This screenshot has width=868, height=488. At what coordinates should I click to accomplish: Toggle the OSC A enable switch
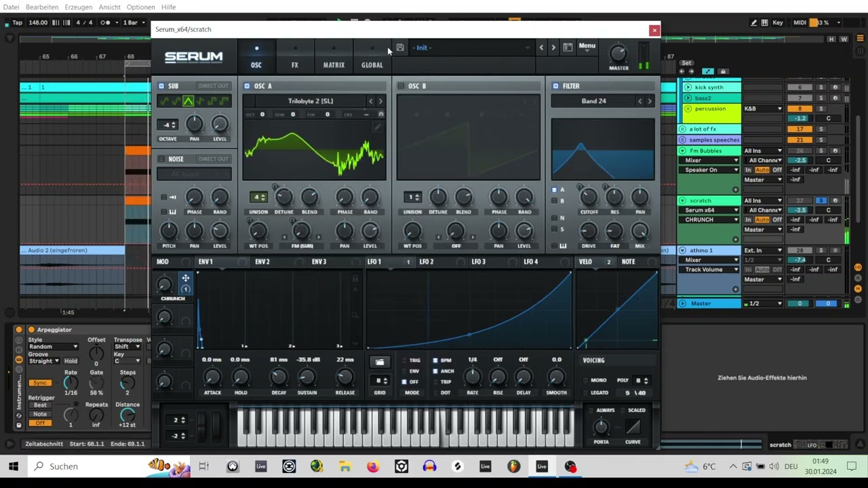tap(248, 86)
